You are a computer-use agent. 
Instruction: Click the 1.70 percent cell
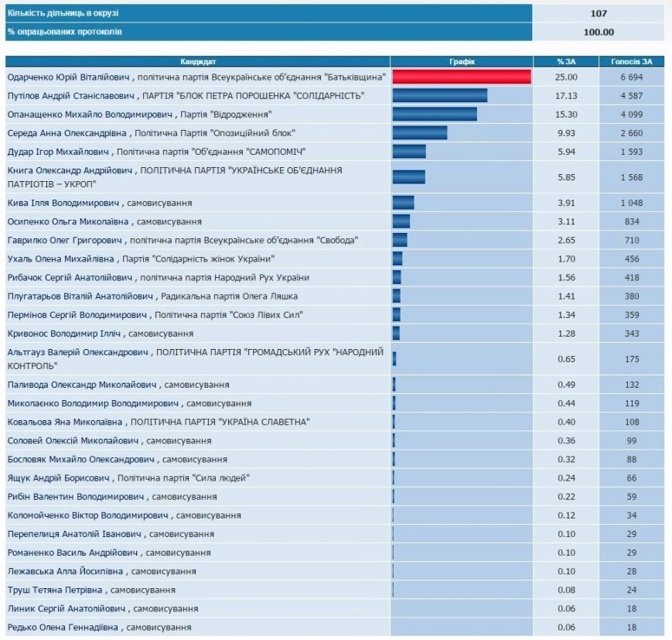point(566,258)
